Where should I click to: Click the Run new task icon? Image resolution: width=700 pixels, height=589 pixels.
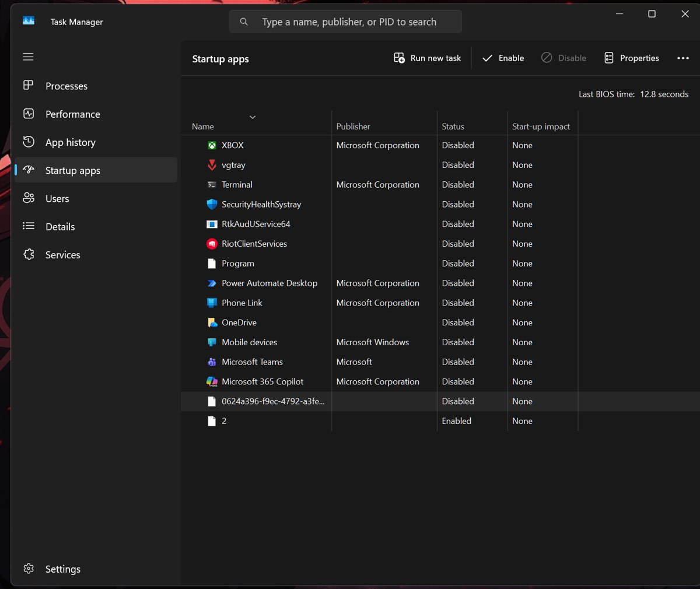[399, 58]
